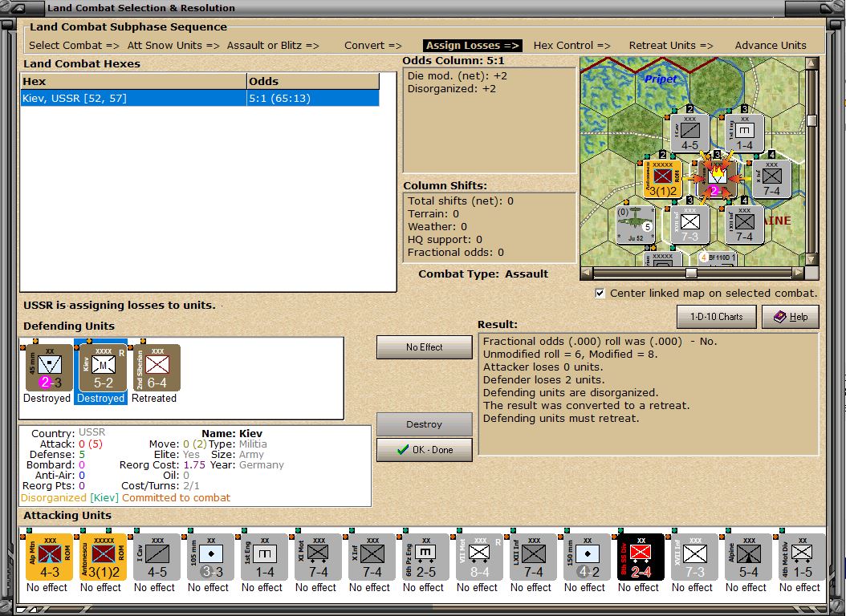
Task: Select the XVII Inf 7-3 attacker
Action: (x=694, y=557)
